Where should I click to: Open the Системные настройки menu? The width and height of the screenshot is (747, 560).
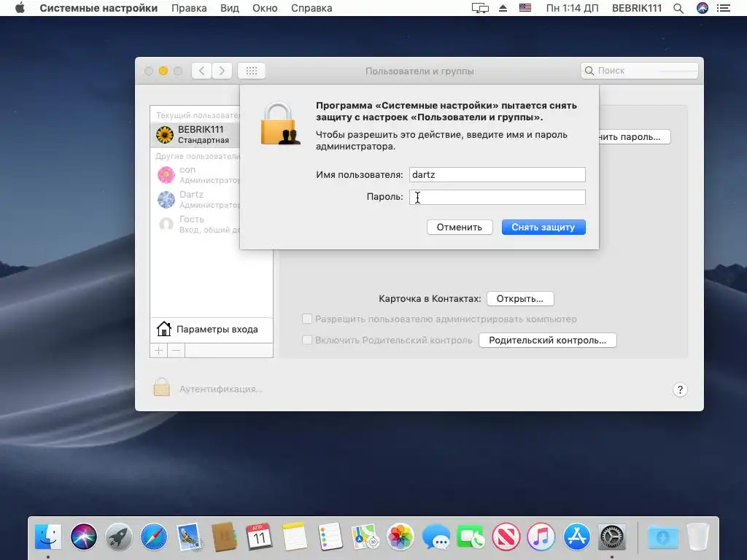[98, 8]
